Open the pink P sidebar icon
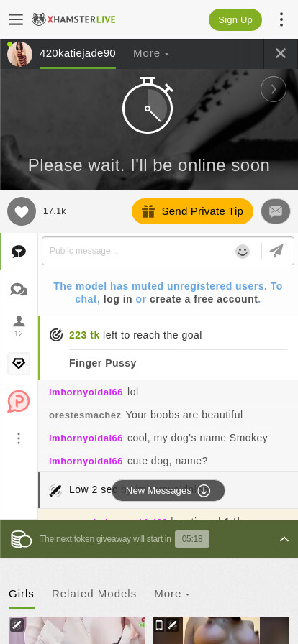Screen dimensions: 298x644 (19, 401)
